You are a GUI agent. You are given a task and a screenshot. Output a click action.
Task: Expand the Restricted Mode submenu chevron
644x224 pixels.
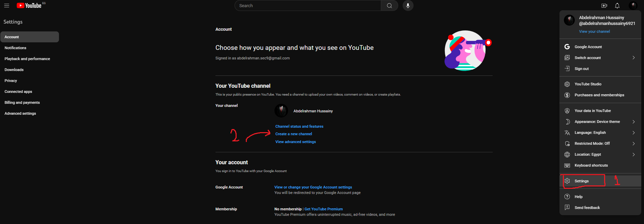point(633,143)
